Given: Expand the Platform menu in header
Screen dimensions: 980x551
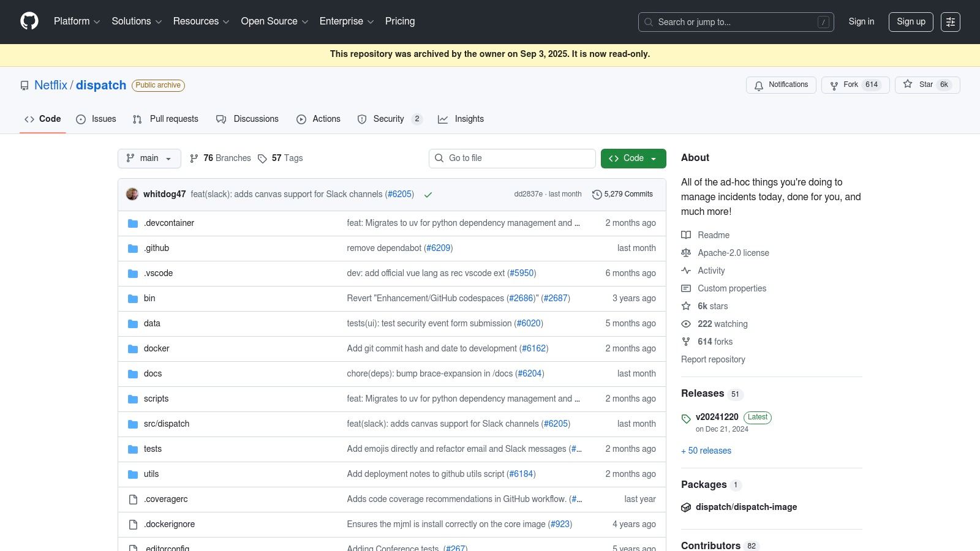Looking at the screenshot, I should point(77,21).
